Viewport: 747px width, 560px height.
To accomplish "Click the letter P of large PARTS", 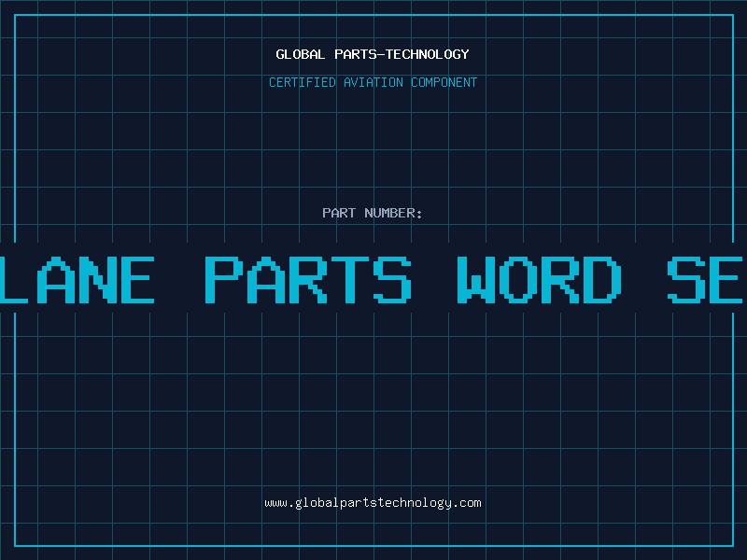I will (224, 280).
